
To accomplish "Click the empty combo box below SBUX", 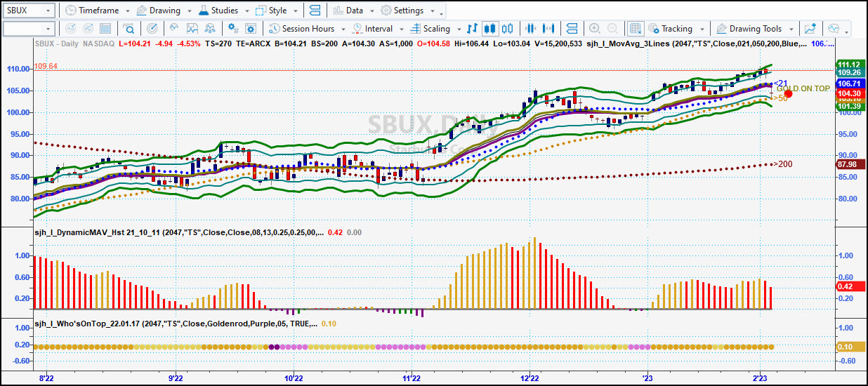I will 29,29.
